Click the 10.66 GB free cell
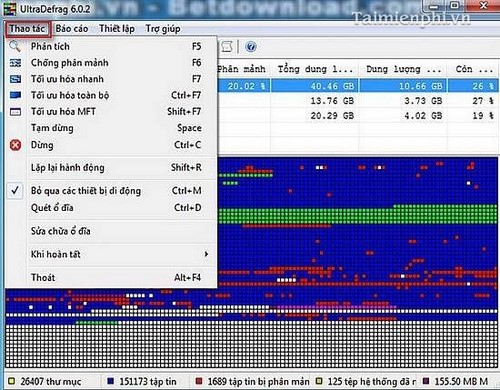The height and width of the screenshot is (390, 500). tap(421, 86)
